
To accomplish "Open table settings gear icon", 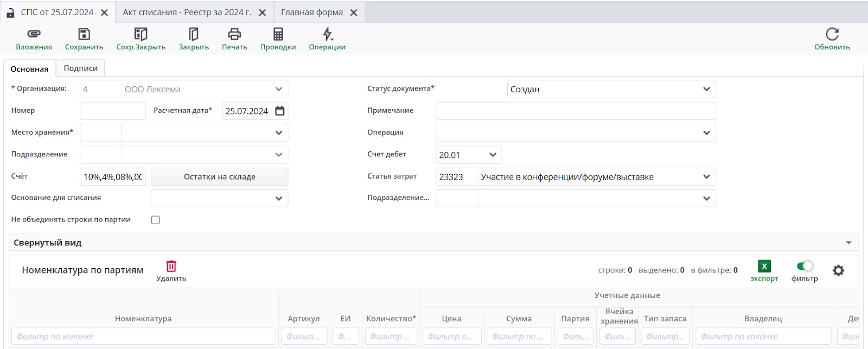I will point(838,270).
